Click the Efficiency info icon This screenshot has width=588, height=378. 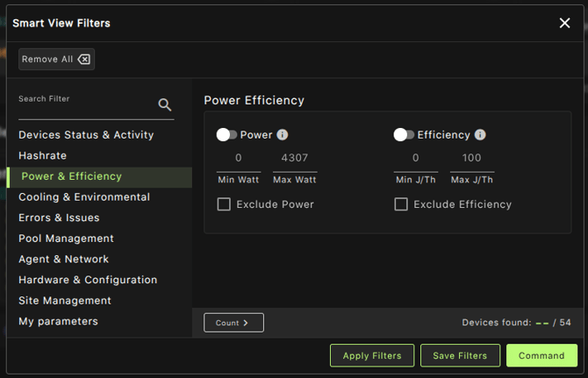pos(480,135)
